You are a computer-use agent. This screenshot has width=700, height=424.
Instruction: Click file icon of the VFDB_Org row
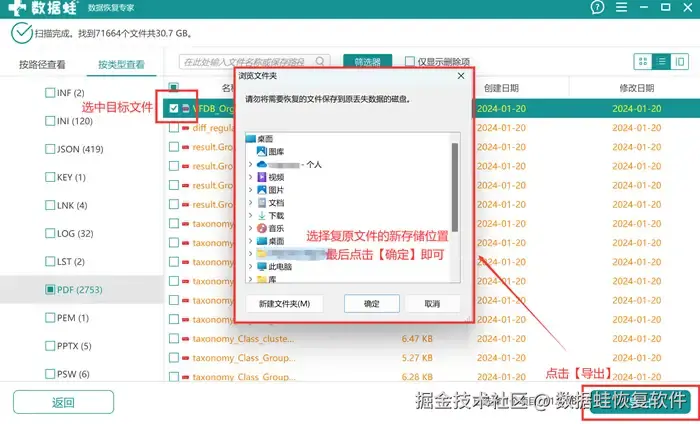click(x=186, y=108)
